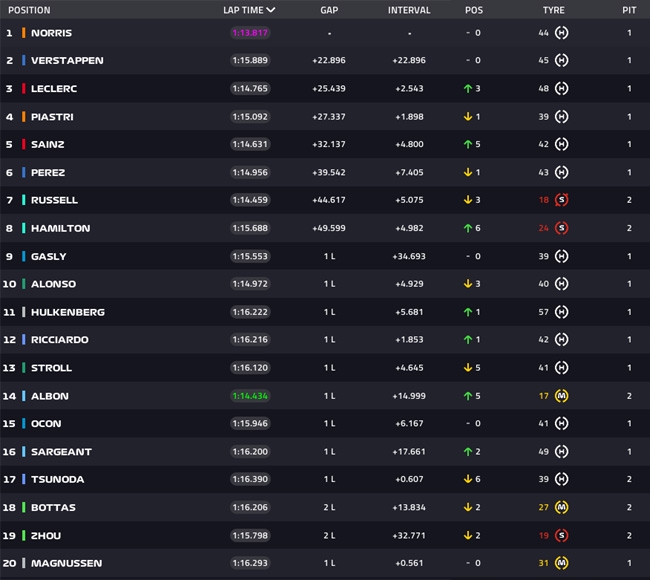The image size is (650, 580).
Task: Click Hamilton's lap time 1:15.688
Action: click(250, 228)
